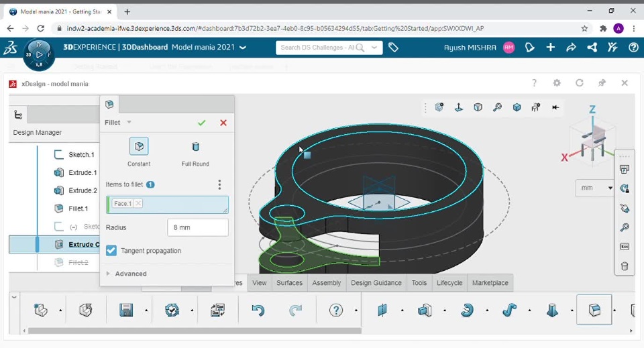
Task: Cancel the Fillet with red X
Action: point(223,123)
